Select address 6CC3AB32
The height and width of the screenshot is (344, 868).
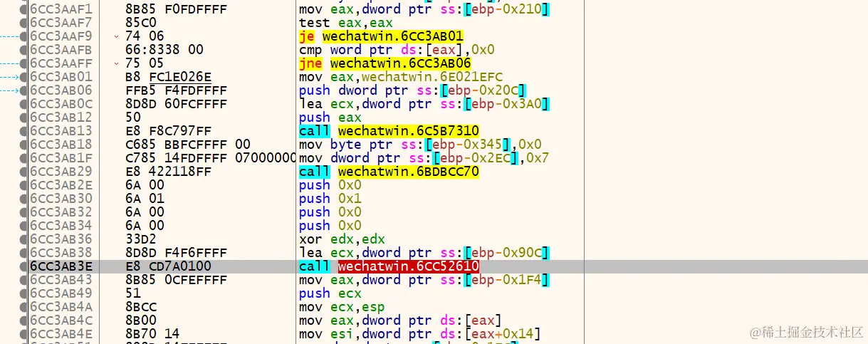61,212
